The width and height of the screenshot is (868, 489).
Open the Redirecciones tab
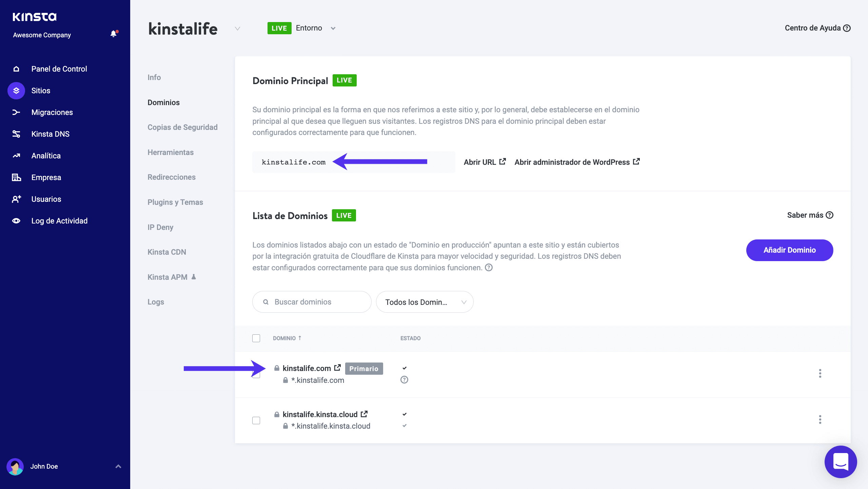tap(172, 177)
